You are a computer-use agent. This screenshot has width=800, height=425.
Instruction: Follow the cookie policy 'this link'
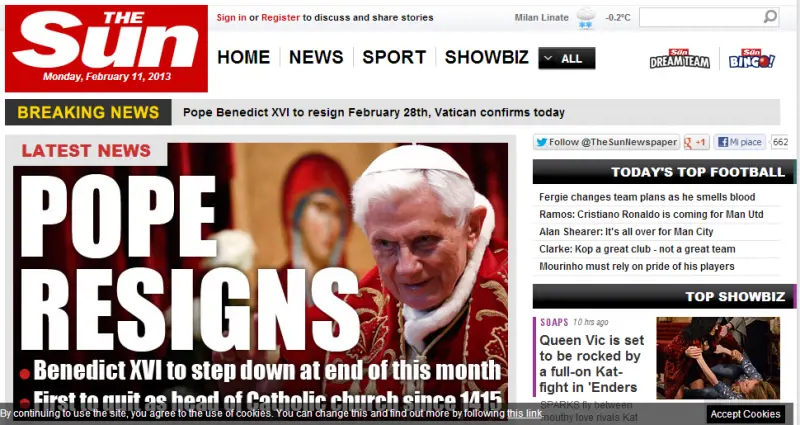[x=524, y=413]
